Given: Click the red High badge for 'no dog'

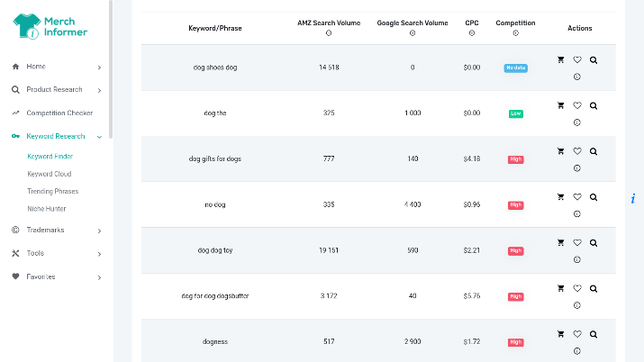Looking at the screenshot, I should click(515, 205).
